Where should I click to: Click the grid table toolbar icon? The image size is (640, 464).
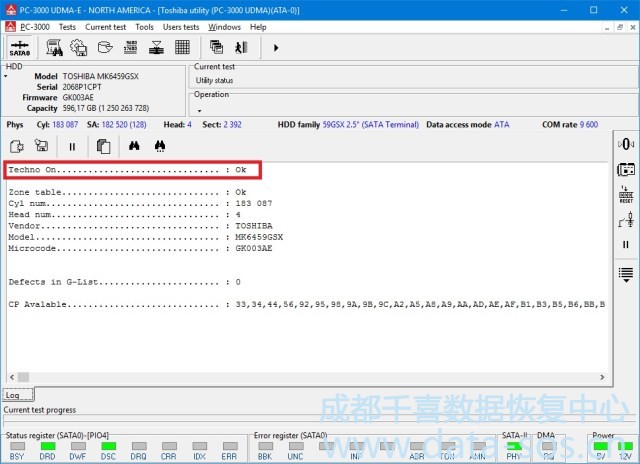click(x=183, y=47)
